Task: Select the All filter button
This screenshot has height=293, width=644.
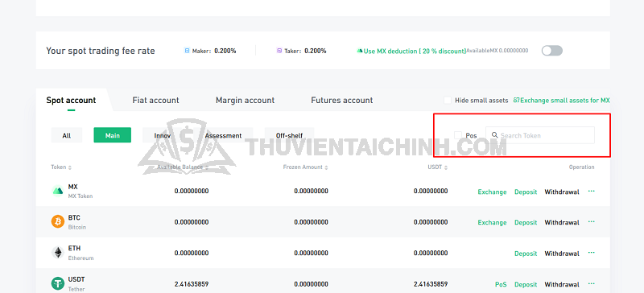Action: 67,135
